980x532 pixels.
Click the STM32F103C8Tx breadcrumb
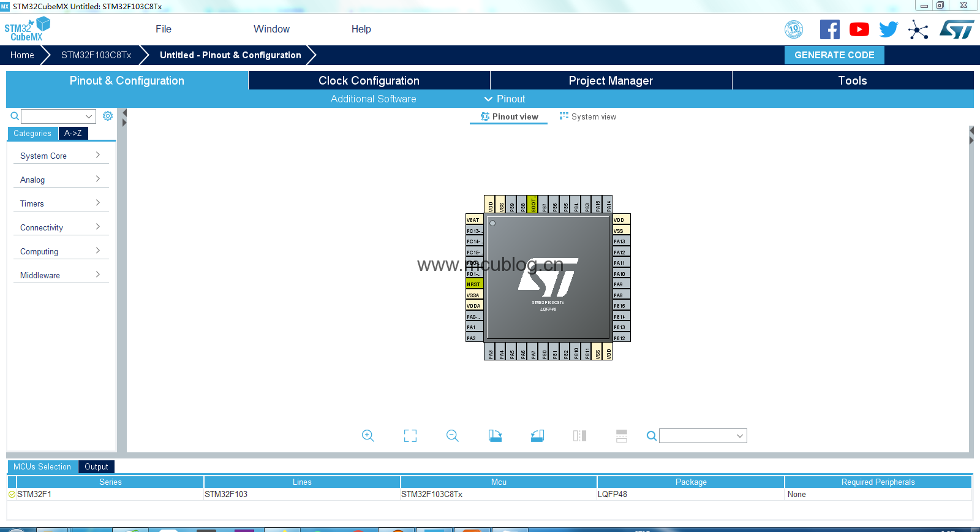point(96,55)
